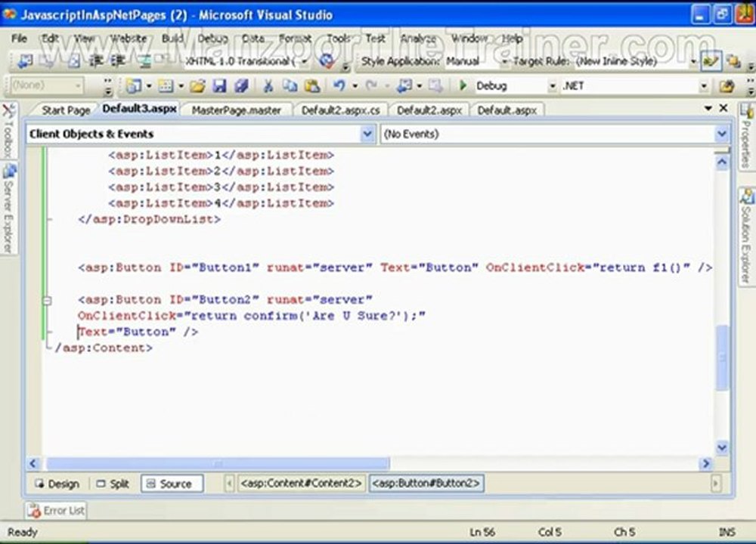756x544 pixels.
Task: Open the Style Application Manual dropdown
Action: coord(505,61)
